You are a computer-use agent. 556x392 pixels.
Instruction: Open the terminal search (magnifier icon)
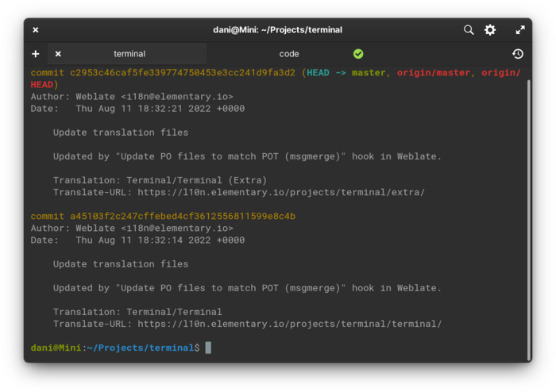coord(469,30)
